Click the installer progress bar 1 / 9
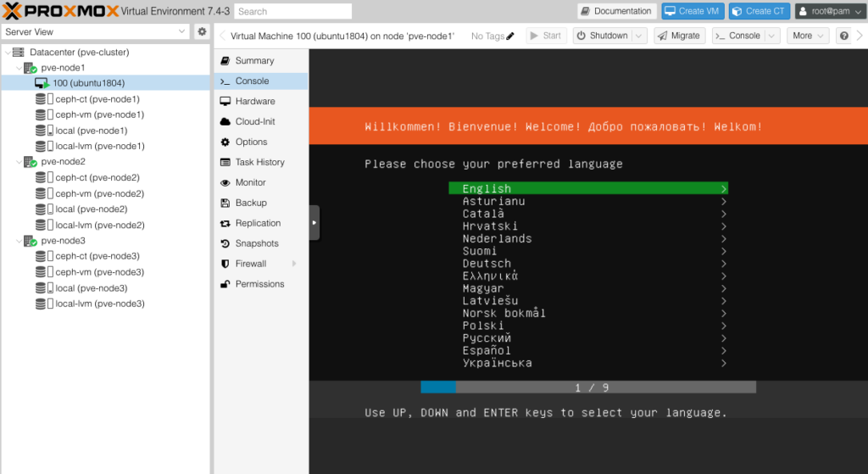This screenshot has width=868, height=474. pos(588,388)
